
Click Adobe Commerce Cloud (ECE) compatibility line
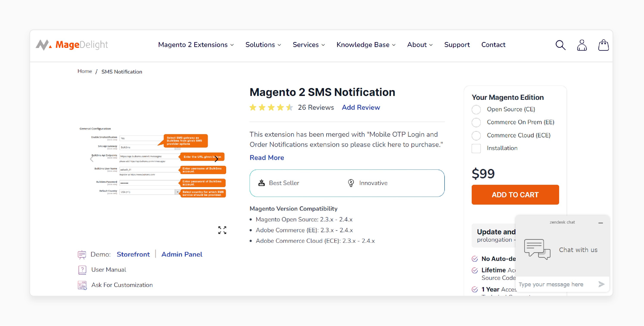(x=315, y=241)
